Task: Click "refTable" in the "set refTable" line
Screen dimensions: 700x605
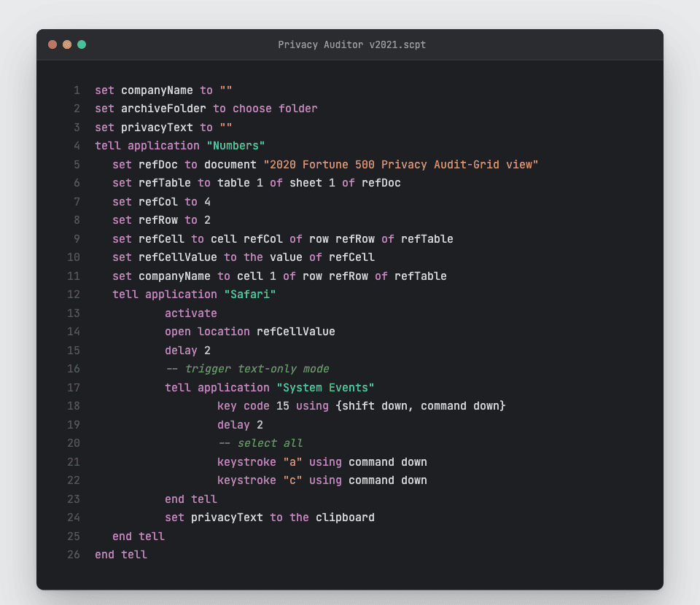Action: 165,183
